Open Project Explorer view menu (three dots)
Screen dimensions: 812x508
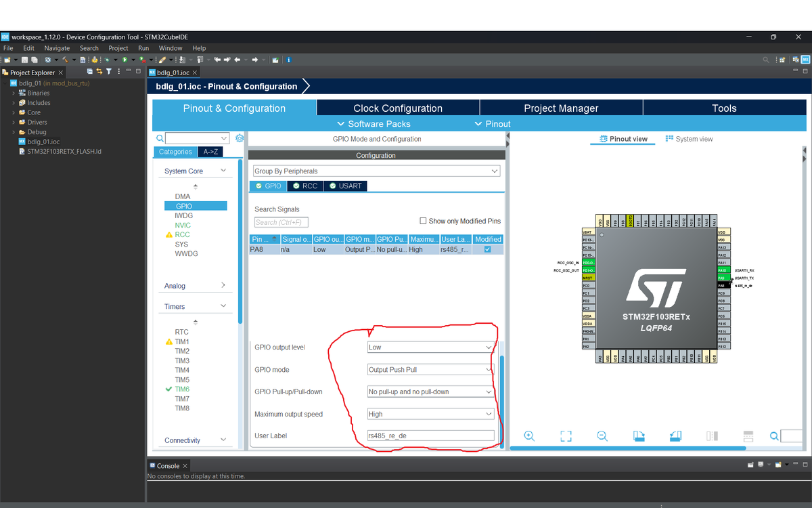point(119,72)
